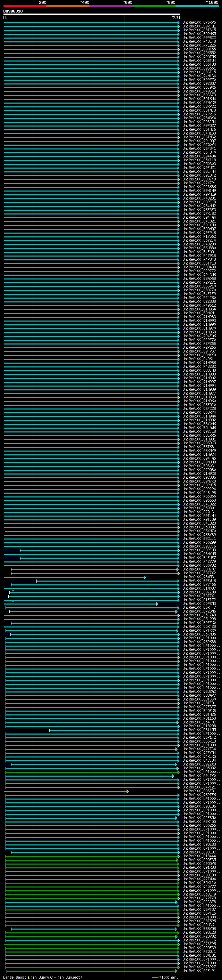Choose hit label UniRef100_B8BY56
Image resolution: width=222 pixels, height=980 pixels.
199,929
